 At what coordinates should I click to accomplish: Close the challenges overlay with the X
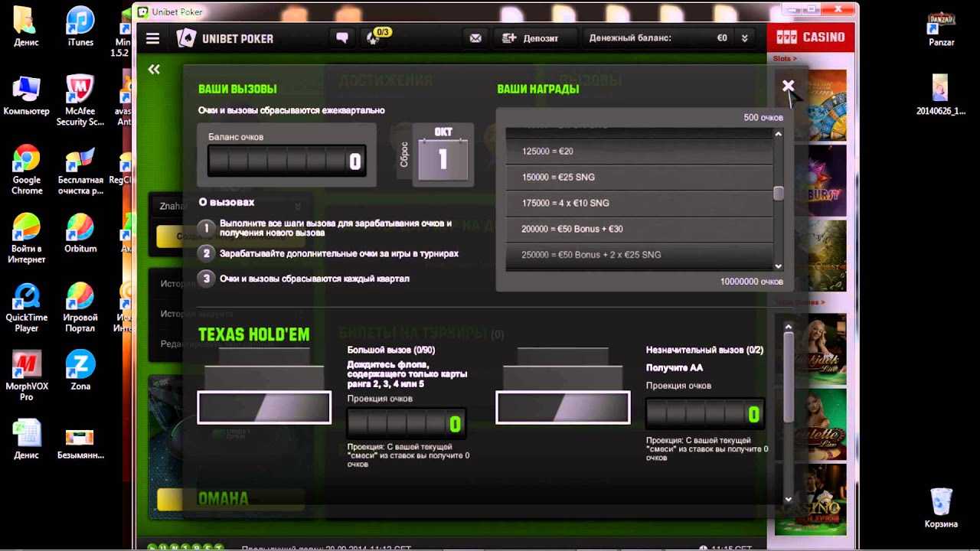tap(789, 86)
